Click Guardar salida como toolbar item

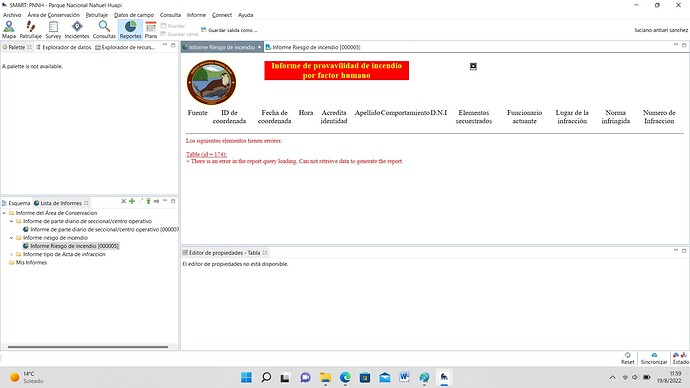pyautogui.click(x=229, y=30)
